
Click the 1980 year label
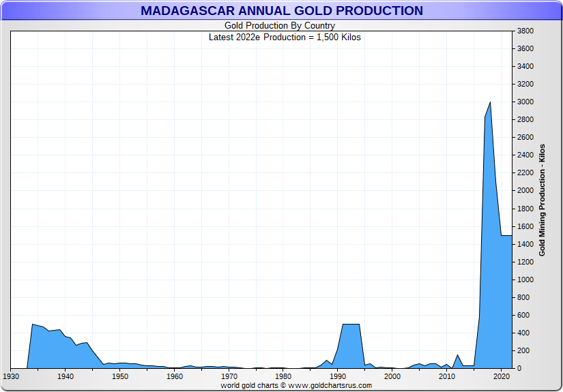[283, 376]
